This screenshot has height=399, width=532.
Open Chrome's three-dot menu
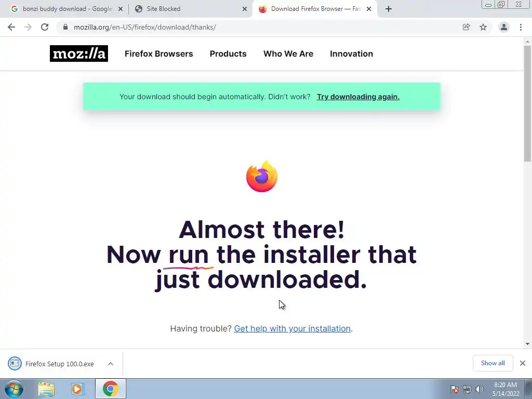[521, 27]
